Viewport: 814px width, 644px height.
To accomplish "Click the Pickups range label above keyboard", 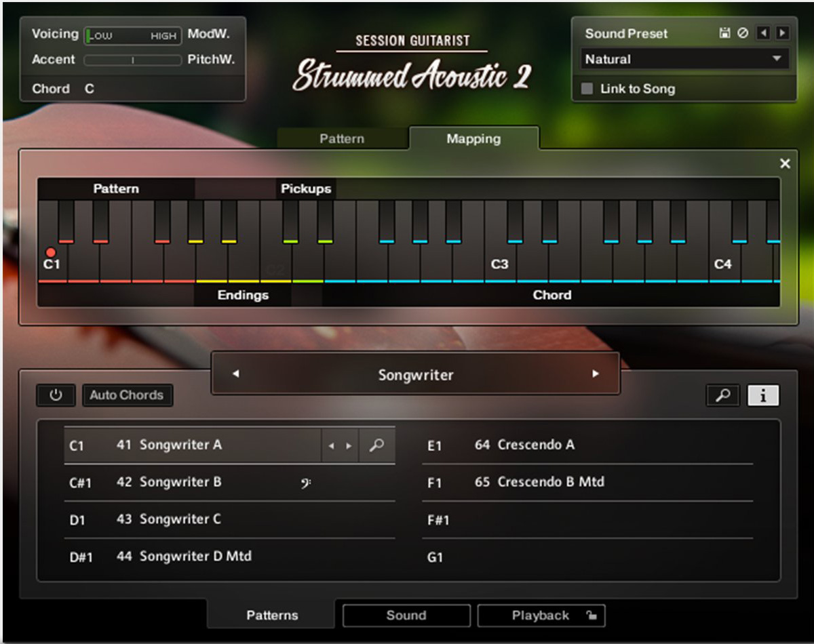I will click(x=306, y=188).
